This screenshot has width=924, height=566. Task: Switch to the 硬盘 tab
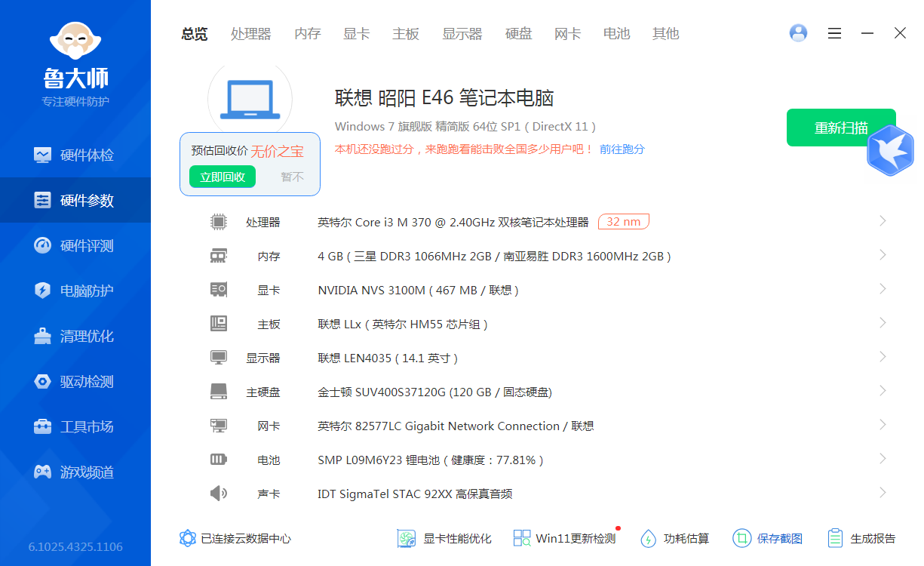pos(518,34)
